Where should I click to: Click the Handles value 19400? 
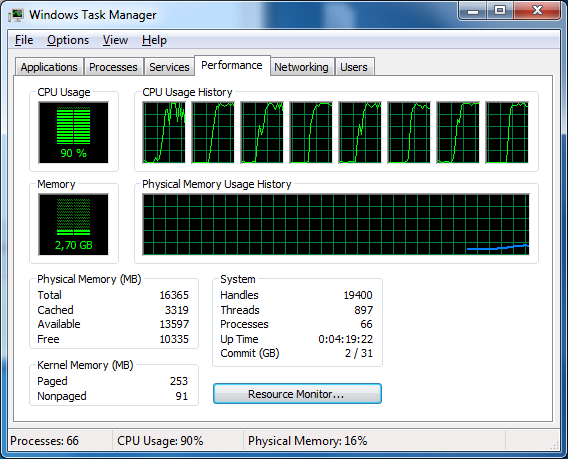358,295
